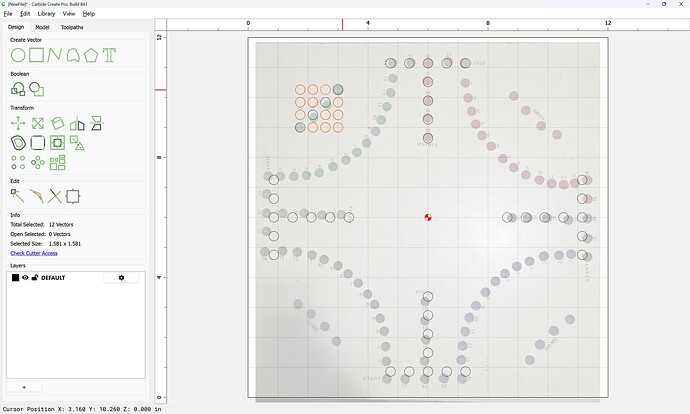This screenshot has height=414, width=690.
Task: Open the Circular Array tool
Action: click(38, 162)
